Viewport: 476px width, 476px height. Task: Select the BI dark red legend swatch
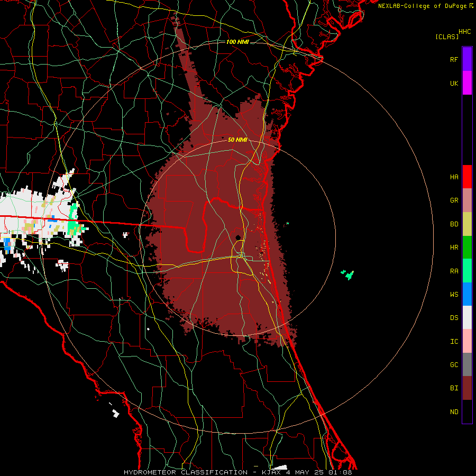[467, 388]
